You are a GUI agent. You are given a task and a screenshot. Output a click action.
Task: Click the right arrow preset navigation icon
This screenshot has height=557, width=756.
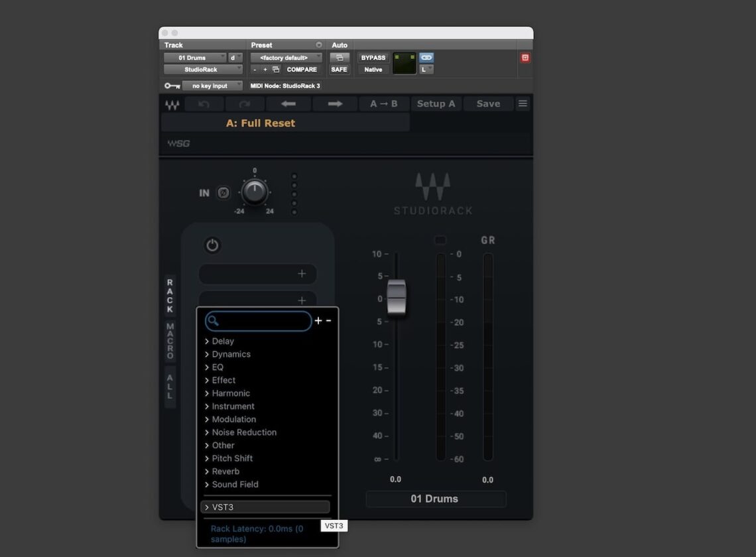tap(336, 103)
